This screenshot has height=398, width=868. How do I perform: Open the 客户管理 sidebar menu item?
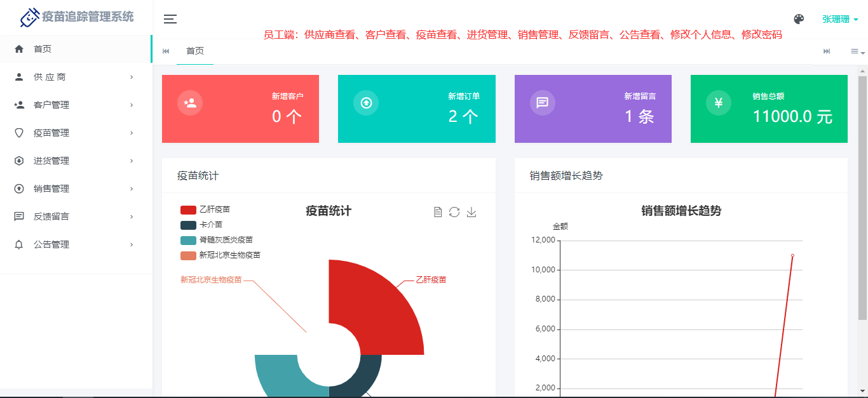pos(76,105)
